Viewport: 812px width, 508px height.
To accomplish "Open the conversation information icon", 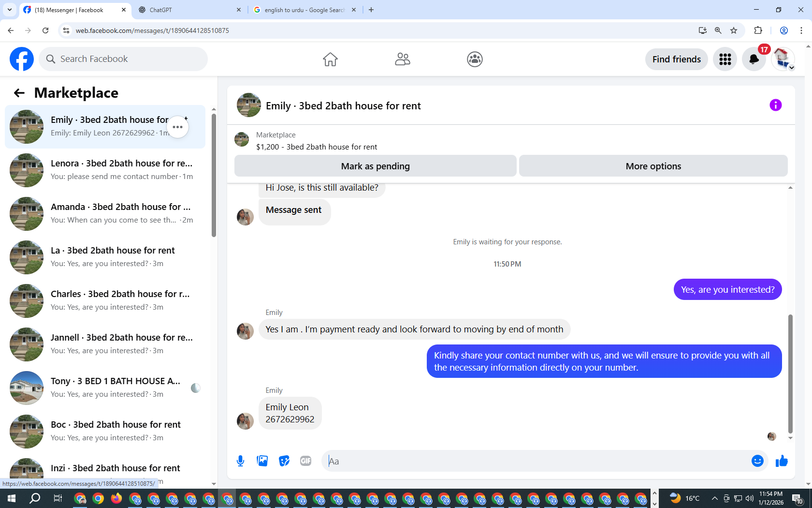I will pyautogui.click(x=775, y=105).
